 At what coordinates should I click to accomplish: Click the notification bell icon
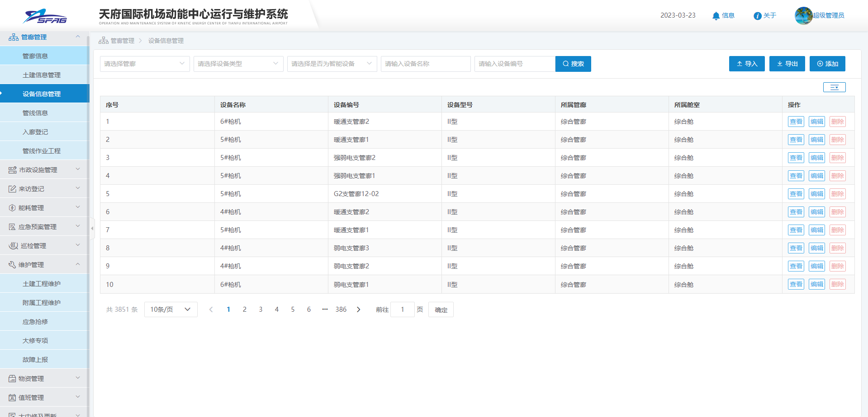coord(716,16)
